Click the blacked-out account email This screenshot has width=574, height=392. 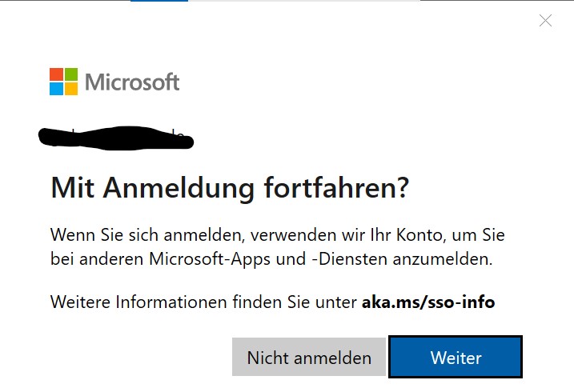117,138
